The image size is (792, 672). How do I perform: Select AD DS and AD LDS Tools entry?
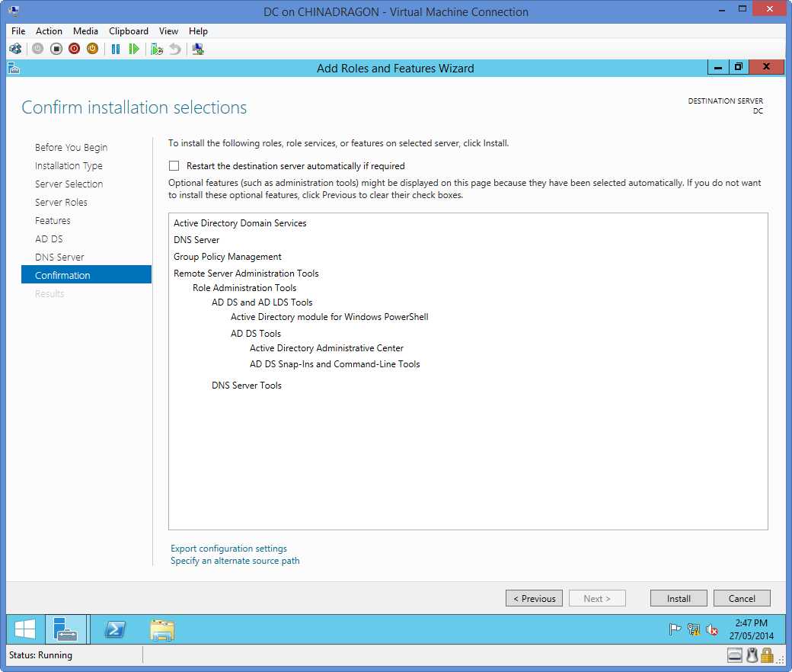pos(262,302)
